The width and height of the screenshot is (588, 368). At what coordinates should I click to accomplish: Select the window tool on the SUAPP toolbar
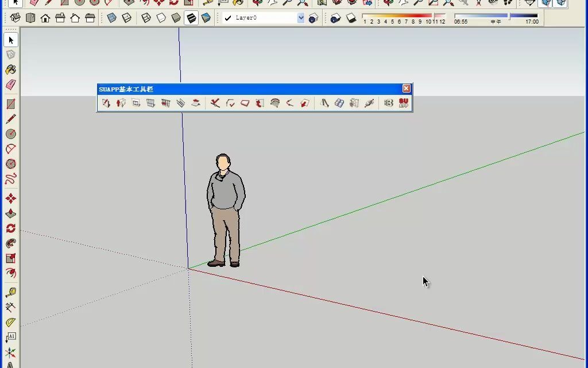tap(136, 103)
